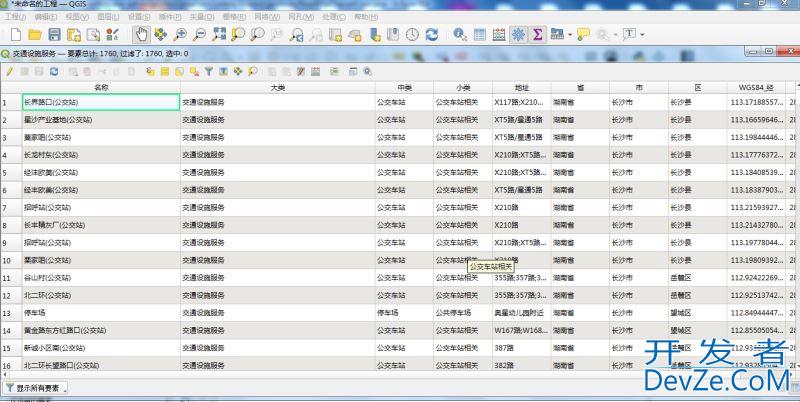Sort by the 名称 column header
The image size is (800, 402).
click(101, 88)
